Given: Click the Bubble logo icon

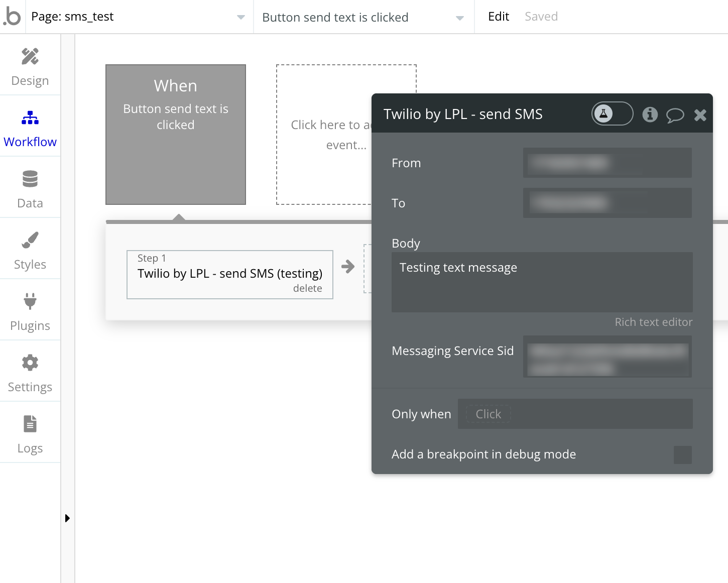Looking at the screenshot, I should click(x=12, y=17).
